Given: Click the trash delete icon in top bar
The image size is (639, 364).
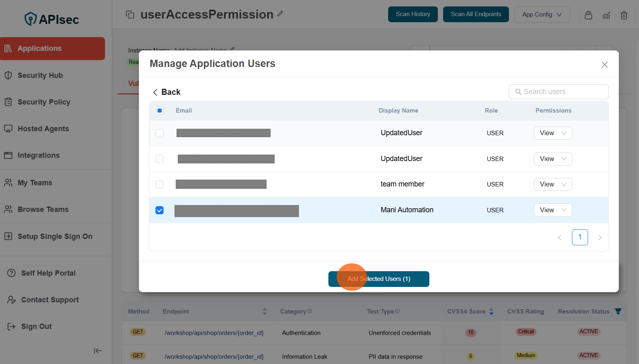Looking at the screenshot, I should (624, 15).
